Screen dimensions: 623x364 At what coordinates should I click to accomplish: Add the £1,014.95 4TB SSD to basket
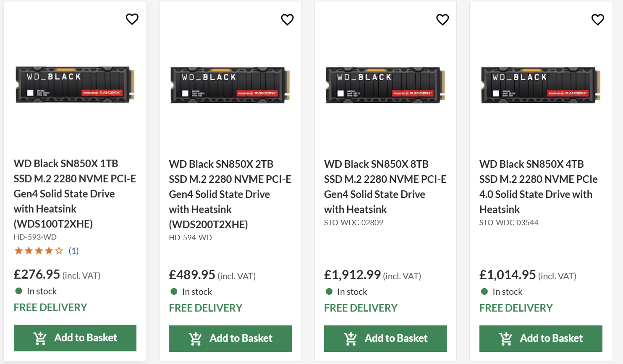point(541,338)
